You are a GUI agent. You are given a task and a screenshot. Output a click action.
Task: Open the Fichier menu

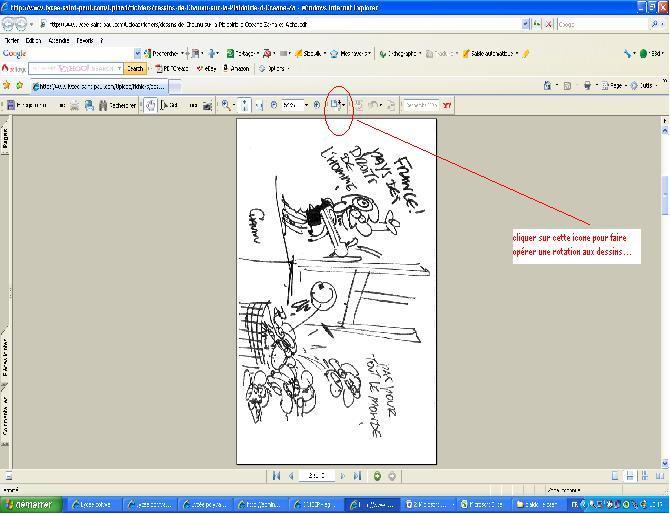click(12, 41)
